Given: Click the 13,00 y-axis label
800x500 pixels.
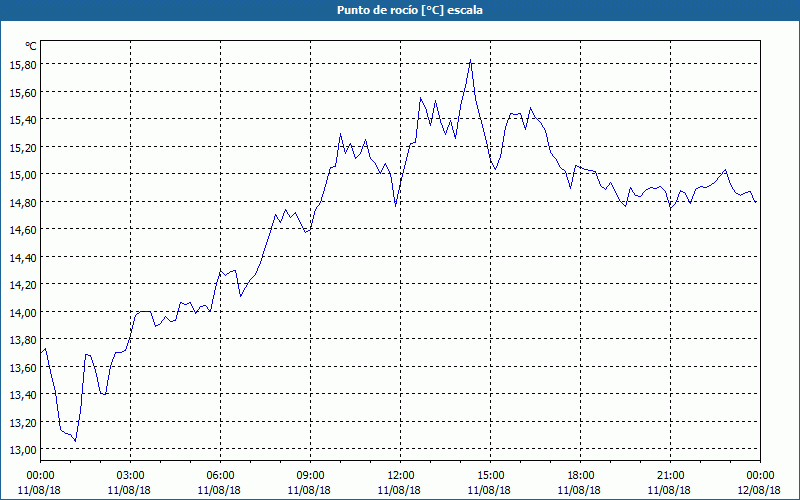Looking at the screenshot, I should [22, 450].
